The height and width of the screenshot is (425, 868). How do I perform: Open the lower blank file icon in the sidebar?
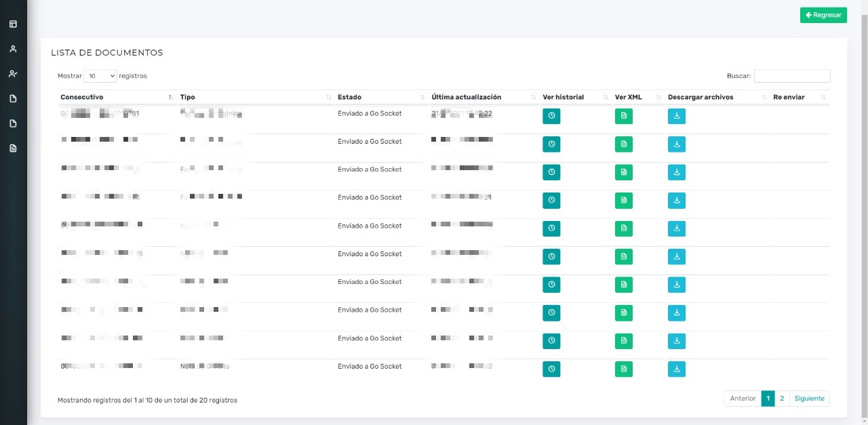click(13, 123)
